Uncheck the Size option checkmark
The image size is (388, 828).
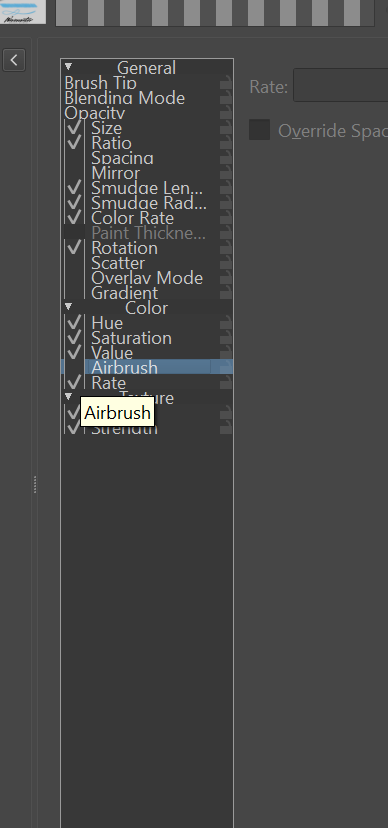tap(74, 127)
